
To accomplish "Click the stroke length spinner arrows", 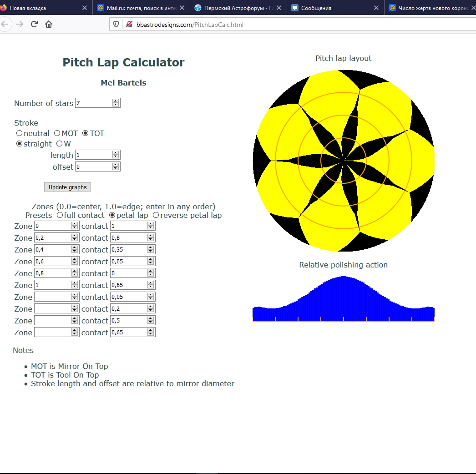I will click(116, 155).
